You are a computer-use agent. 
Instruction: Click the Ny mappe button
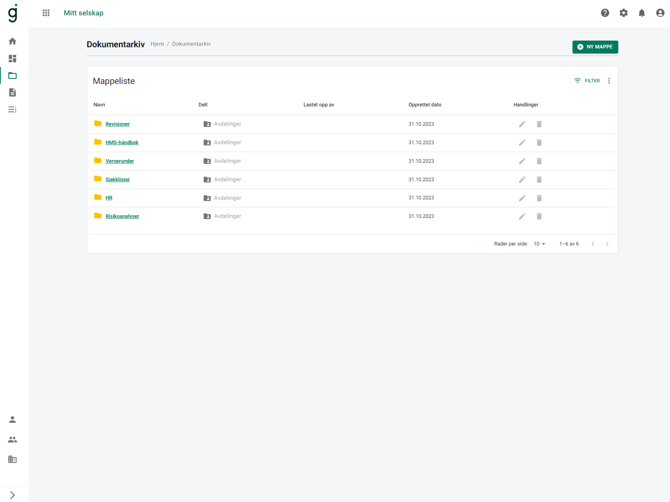click(595, 47)
